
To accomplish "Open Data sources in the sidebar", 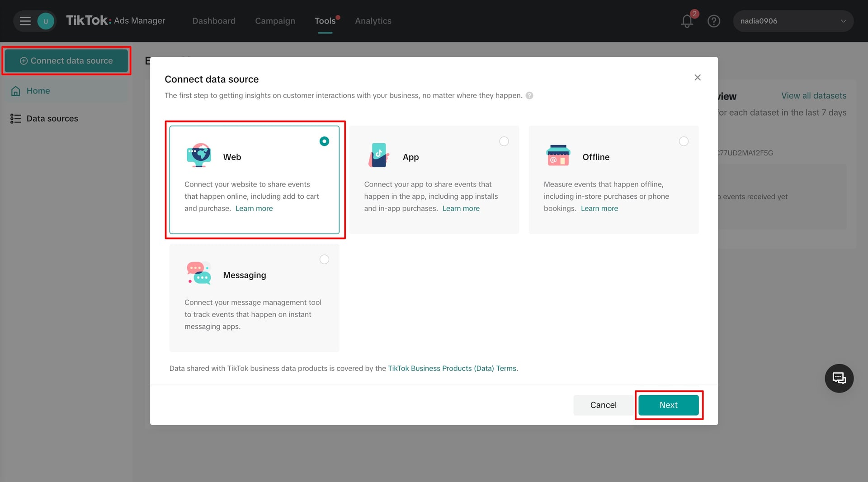I will point(66,119).
